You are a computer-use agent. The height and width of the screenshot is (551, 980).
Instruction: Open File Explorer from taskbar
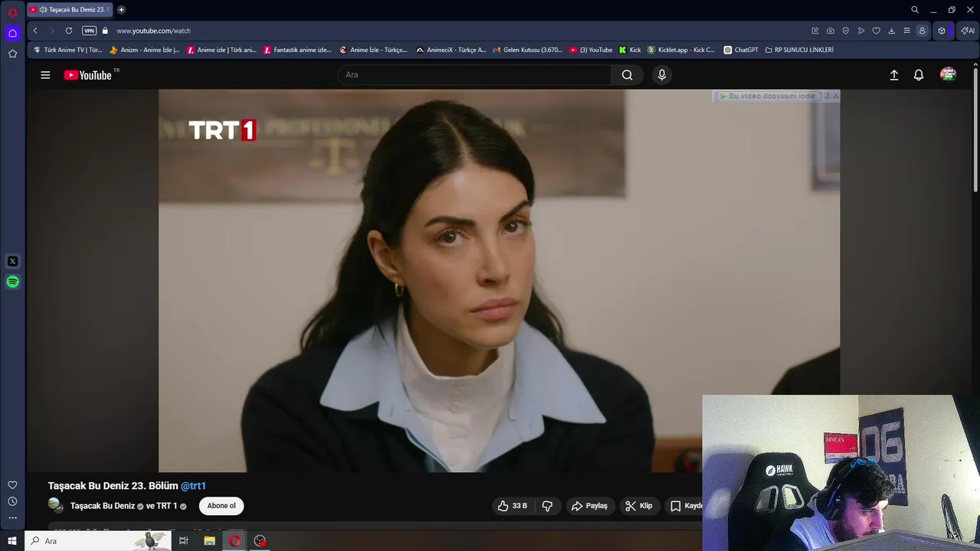click(209, 541)
